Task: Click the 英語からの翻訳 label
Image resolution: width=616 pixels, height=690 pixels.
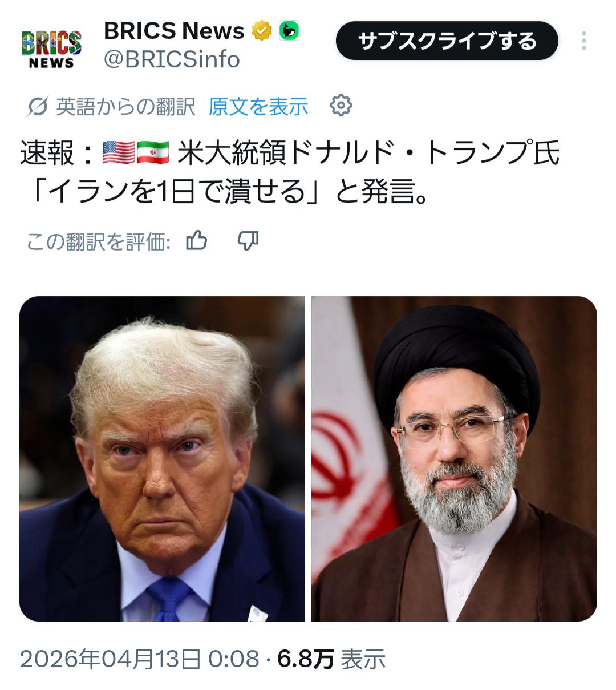Action: pos(125,107)
